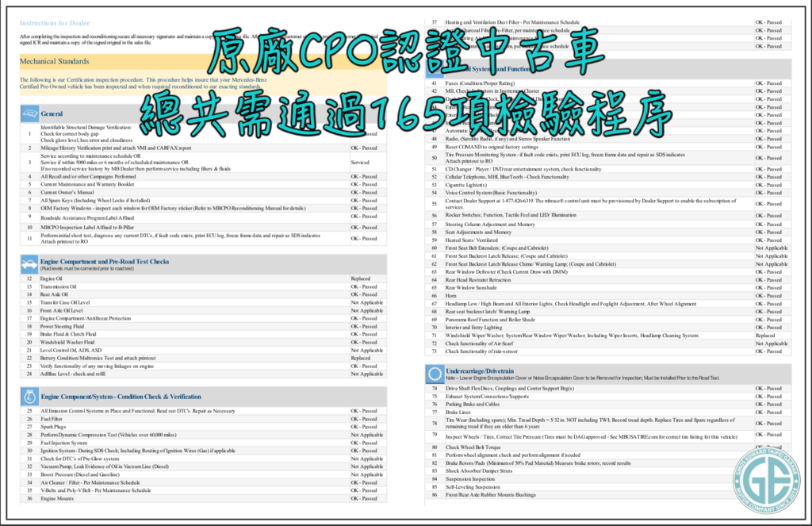Select the 'Transmission Oil' row label
Screen dimensions: 812x526
(59, 286)
